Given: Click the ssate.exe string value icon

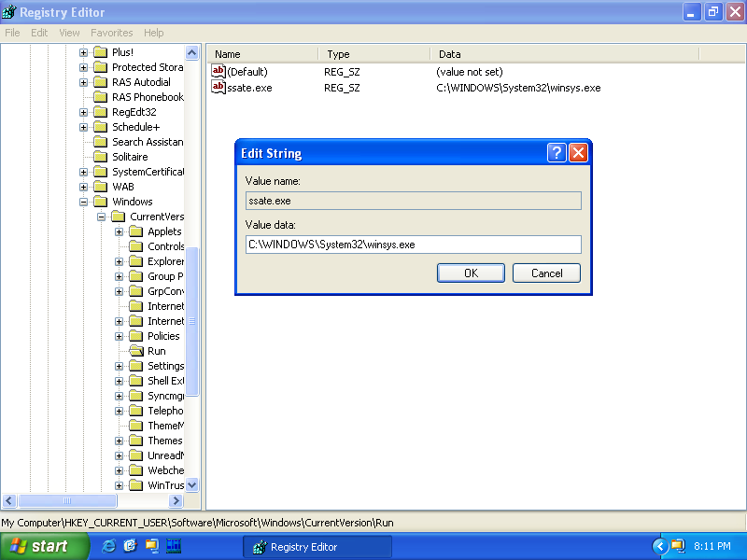Looking at the screenshot, I should (218, 88).
